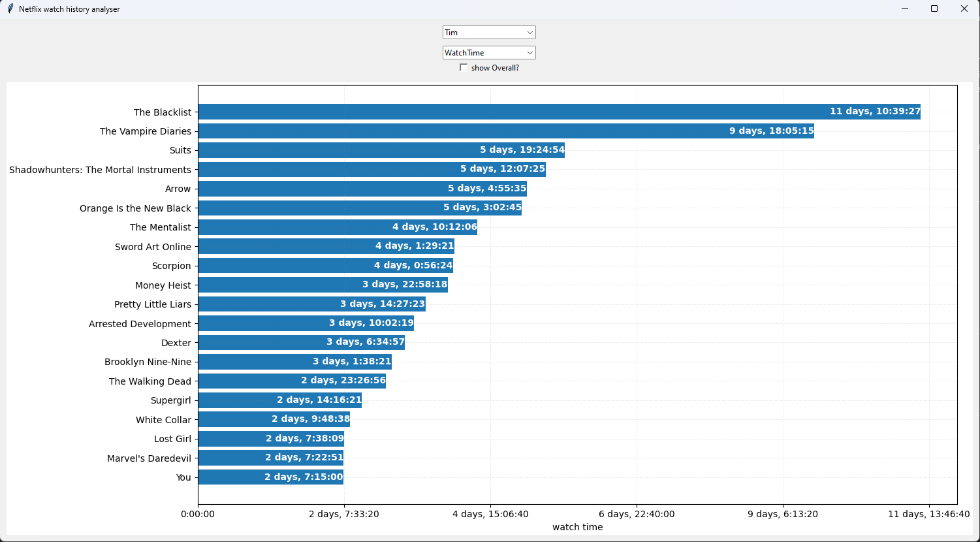Click the 2 days, 7:15:00 value

click(304, 477)
